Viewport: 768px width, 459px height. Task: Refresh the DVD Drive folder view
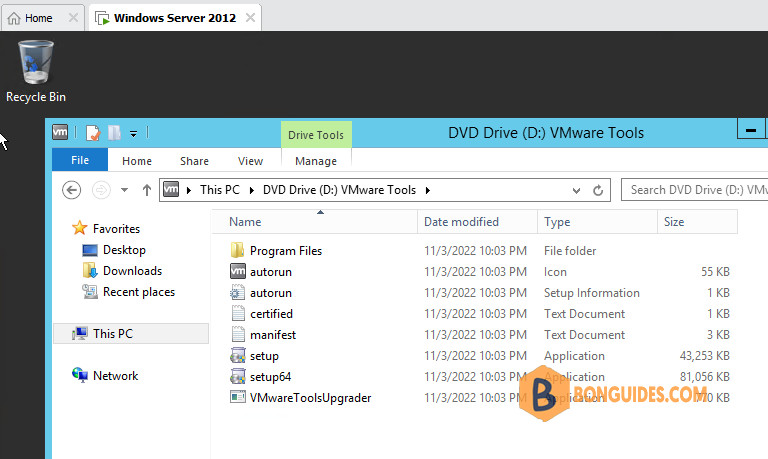[598, 191]
